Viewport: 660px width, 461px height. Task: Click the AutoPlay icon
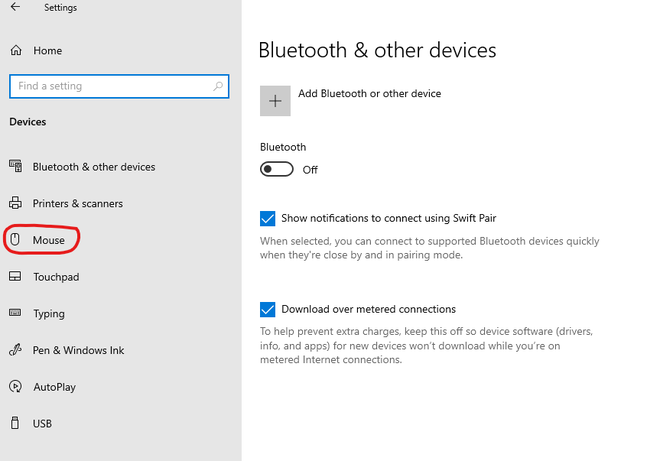[15, 387]
